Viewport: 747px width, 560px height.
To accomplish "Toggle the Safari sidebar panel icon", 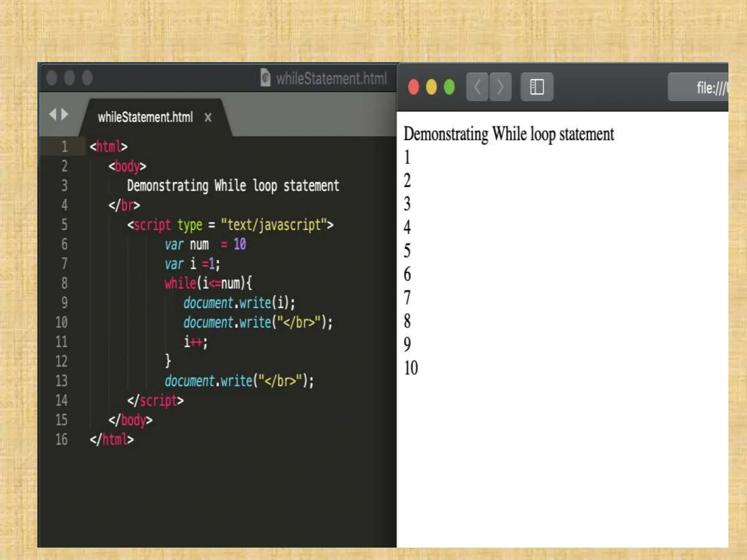I will 537,87.
